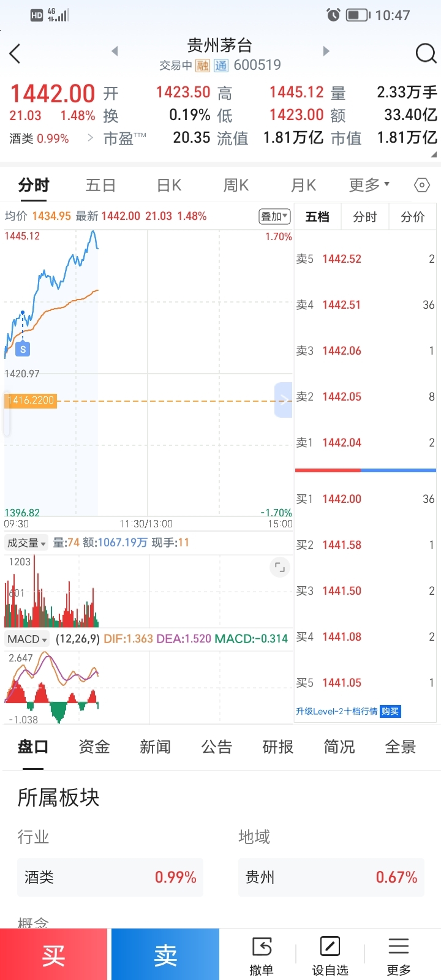Switch to the 分时 chart tab
Screen dimensions: 441x980
[x=34, y=185]
